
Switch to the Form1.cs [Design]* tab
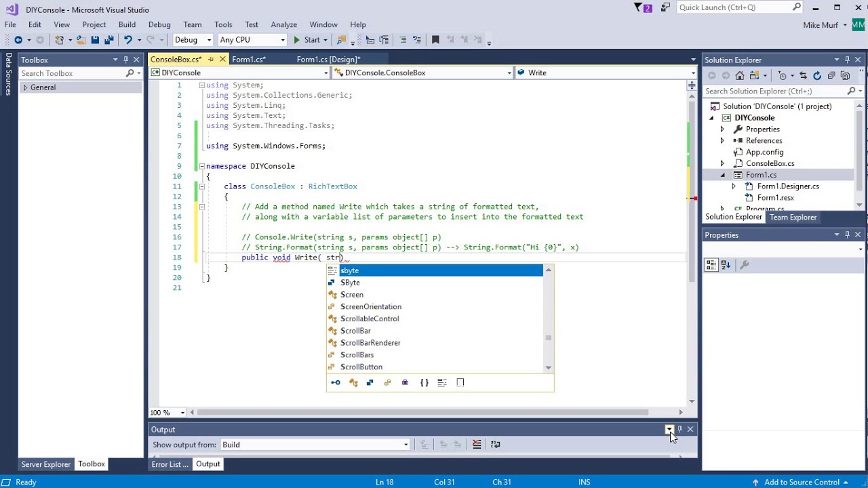328,60
